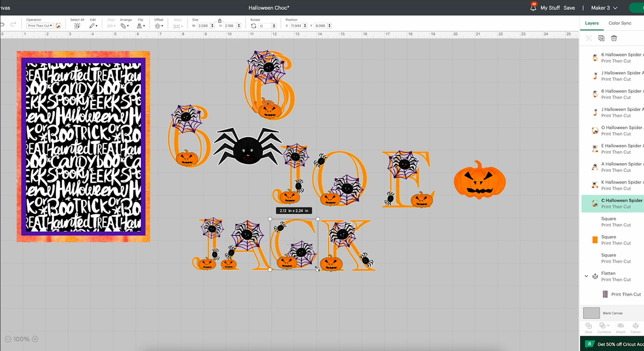Click the Duplicate layer icon in Layers panel
The width and height of the screenshot is (644, 351).
(601, 38)
